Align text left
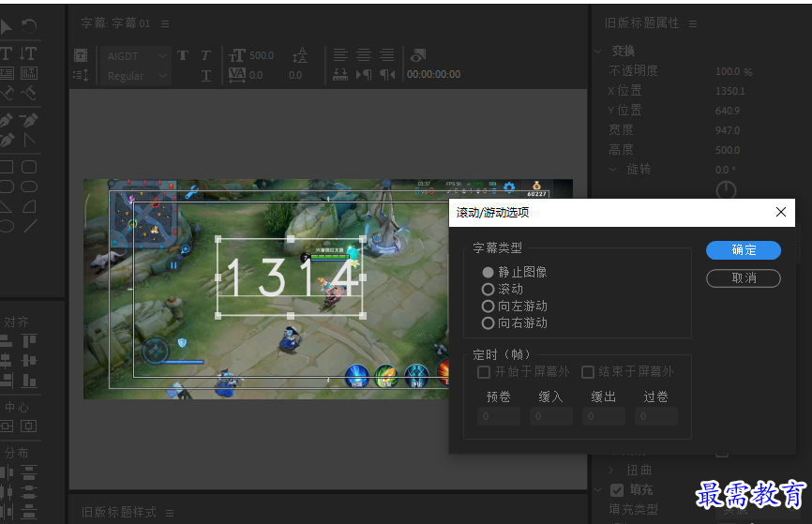Screen dimensions: 812x524 tap(340, 54)
